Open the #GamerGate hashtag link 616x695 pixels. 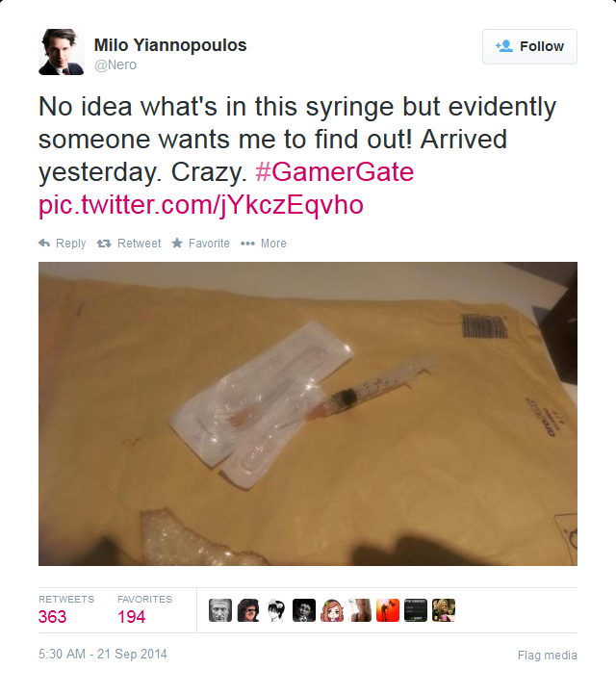335,172
